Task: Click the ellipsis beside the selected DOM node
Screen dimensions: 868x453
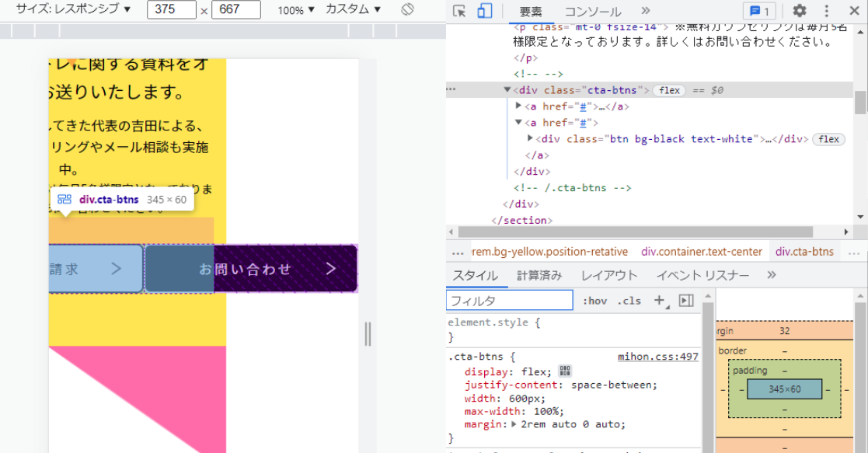Action: point(451,89)
